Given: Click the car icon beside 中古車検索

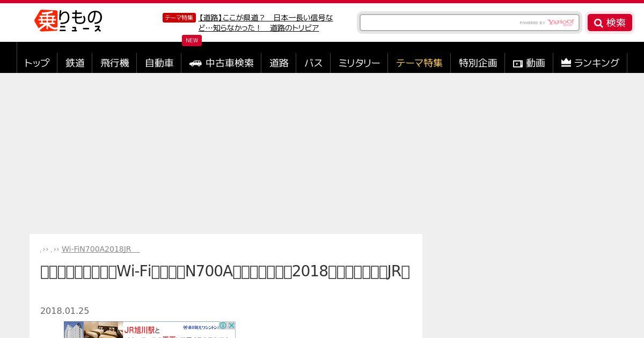Looking at the screenshot, I should pos(195,63).
